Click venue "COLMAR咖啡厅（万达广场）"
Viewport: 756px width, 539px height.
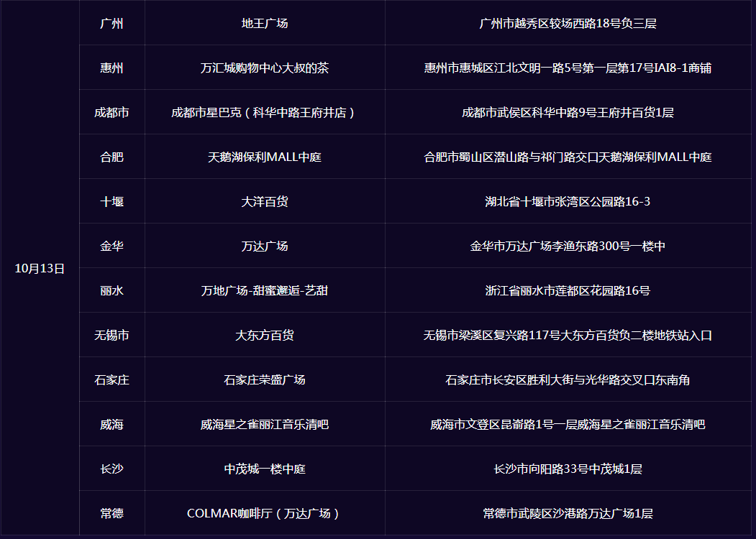click(265, 513)
